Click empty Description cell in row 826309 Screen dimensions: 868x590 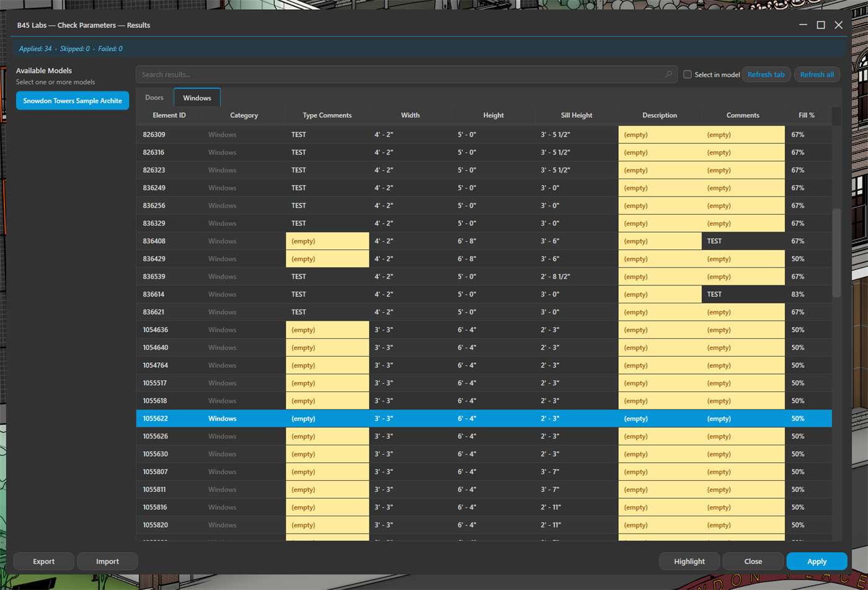(x=660, y=135)
